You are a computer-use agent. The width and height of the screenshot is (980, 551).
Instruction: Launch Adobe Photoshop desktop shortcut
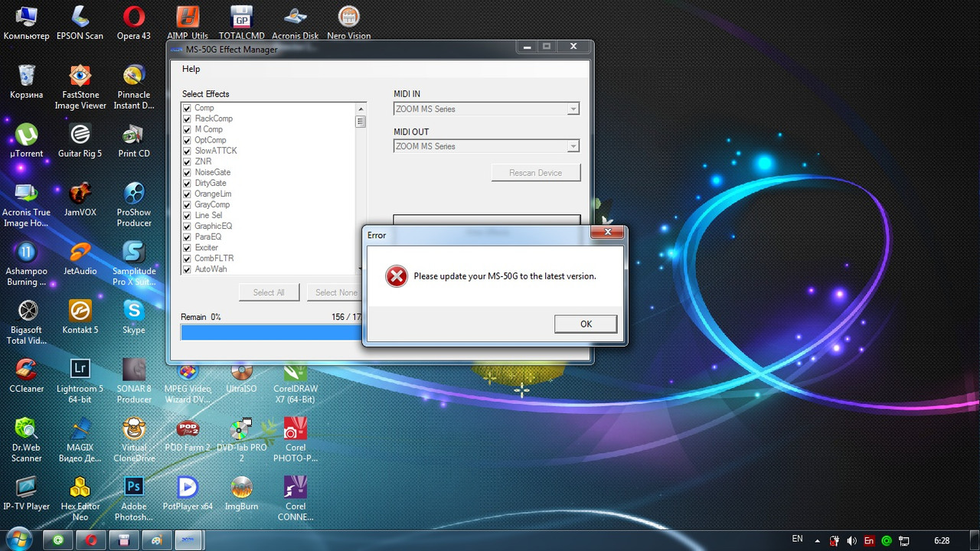tap(134, 499)
